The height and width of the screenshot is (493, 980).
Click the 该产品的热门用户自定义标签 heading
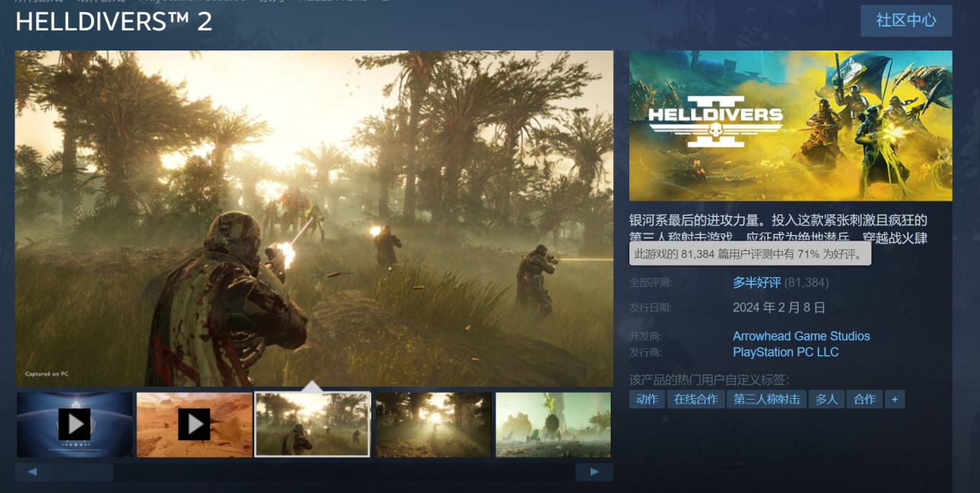(x=709, y=380)
